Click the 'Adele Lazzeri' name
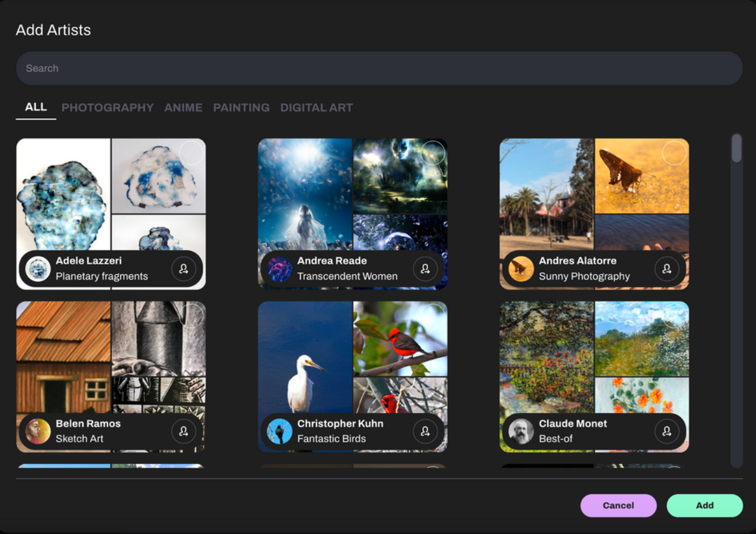Image resolution: width=756 pixels, height=534 pixels. pos(88,261)
